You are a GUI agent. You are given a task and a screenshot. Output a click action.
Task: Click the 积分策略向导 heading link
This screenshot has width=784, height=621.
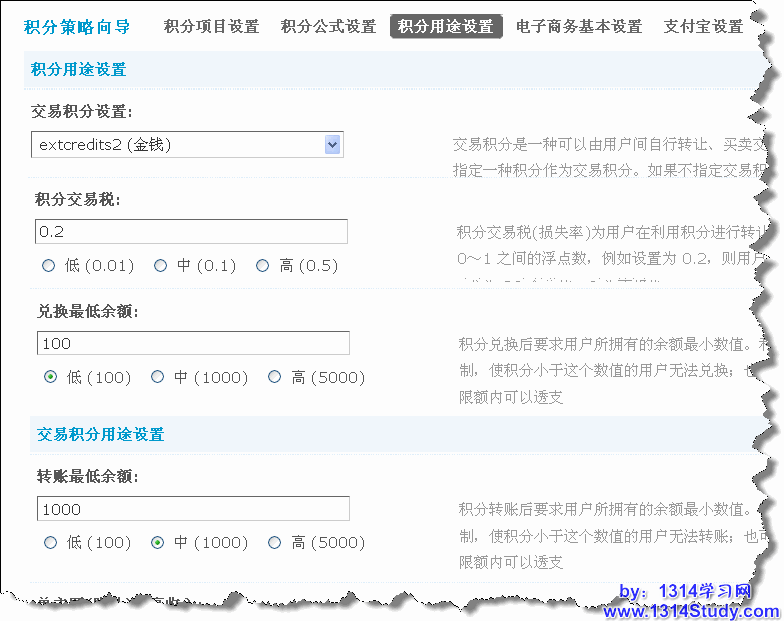(77, 27)
